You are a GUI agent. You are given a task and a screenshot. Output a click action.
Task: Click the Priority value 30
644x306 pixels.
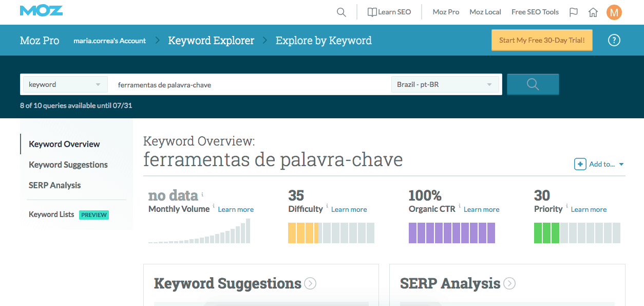(x=542, y=195)
